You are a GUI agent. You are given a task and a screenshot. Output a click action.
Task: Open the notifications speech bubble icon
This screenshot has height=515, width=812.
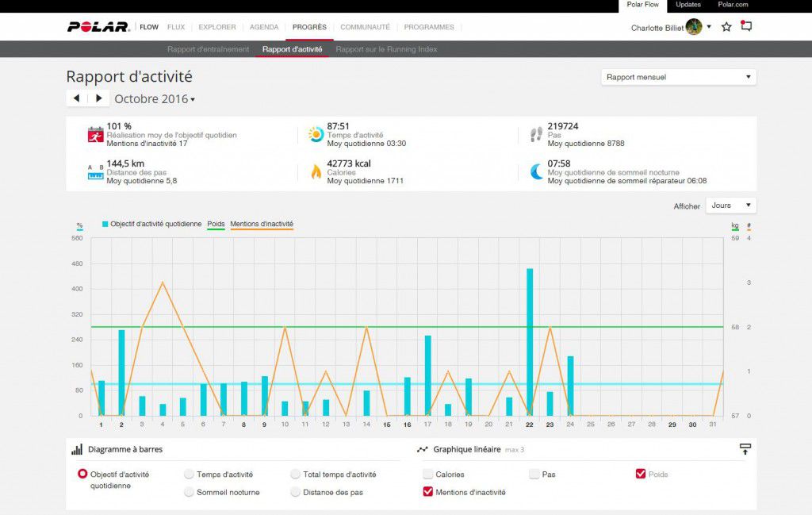[746, 26]
